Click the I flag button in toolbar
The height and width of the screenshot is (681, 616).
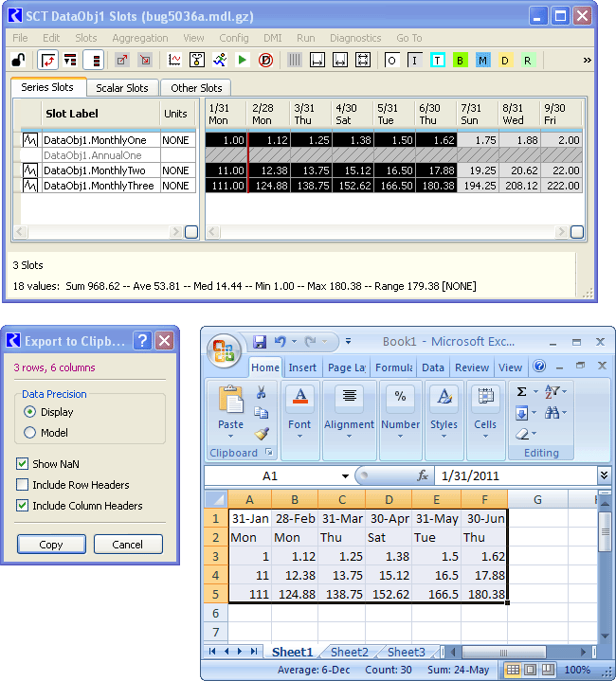pos(414,61)
